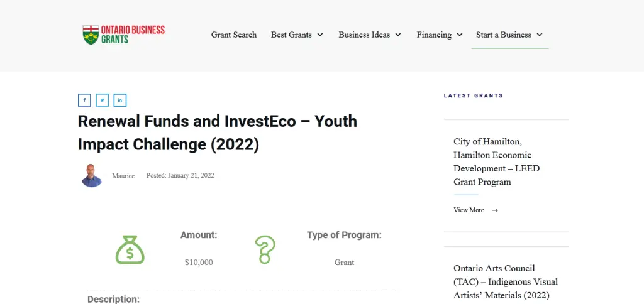Image resolution: width=644 pixels, height=304 pixels.
Task: Open the Business Ideas menu item
Action: (x=364, y=35)
